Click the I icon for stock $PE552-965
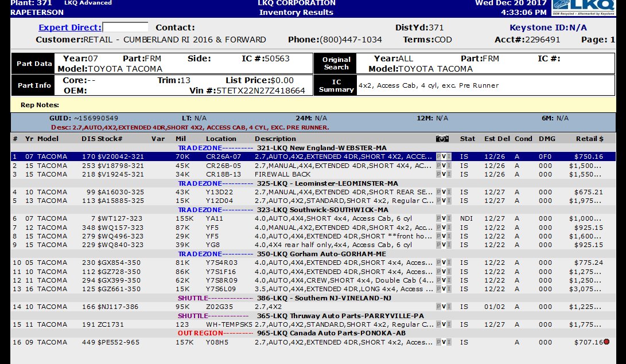Viewport: 626px width, 364px height. [x=449, y=342]
